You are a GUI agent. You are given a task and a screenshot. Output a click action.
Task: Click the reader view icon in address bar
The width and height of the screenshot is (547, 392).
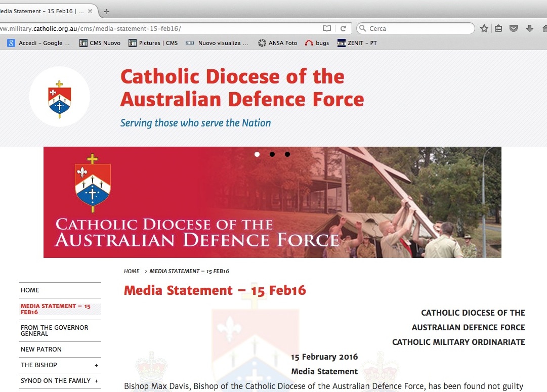(327, 29)
